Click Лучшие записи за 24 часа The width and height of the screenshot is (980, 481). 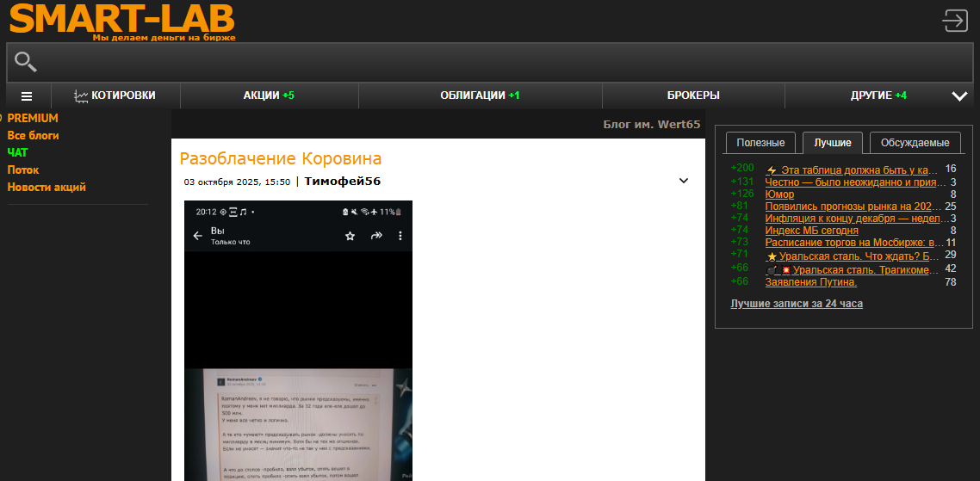[x=796, y=304]
